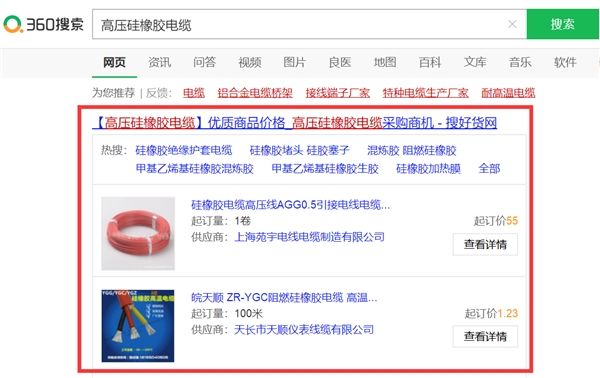Screen dimensions: 600x378
Task: Click supplier 天长市天顺仪表线缆有限公司
Action: [x=304, y=329]
